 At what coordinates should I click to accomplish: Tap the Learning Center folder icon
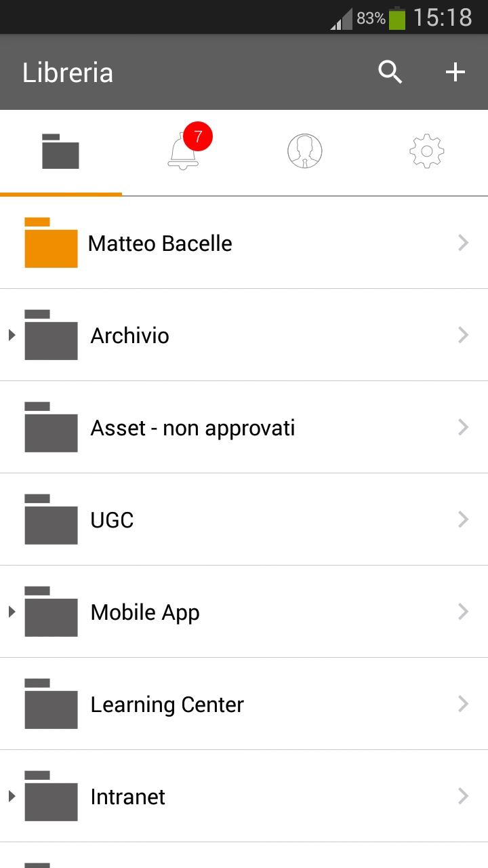[x=51, y=704]
